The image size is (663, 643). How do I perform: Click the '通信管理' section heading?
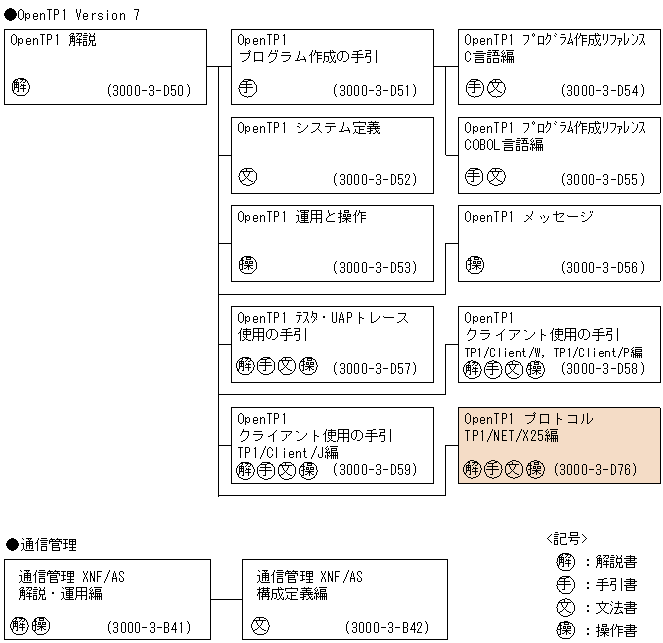click(x=41, y=545)
